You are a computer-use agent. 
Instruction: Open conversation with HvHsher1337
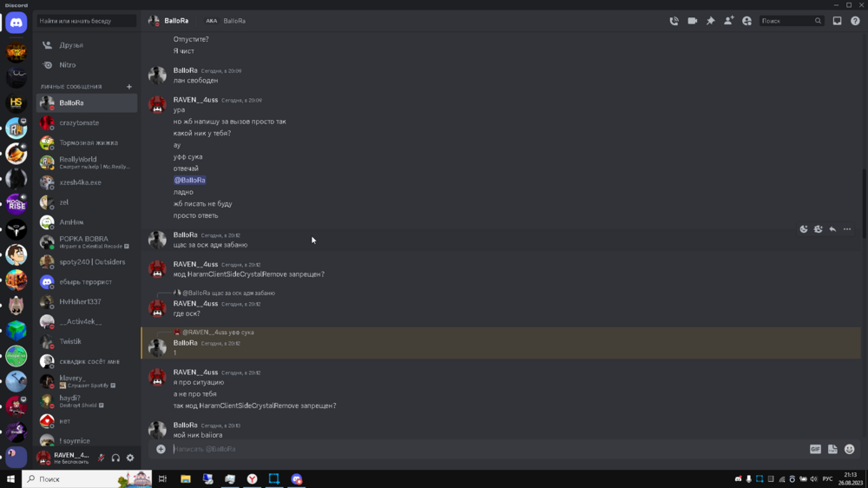[x=87, y=302]
